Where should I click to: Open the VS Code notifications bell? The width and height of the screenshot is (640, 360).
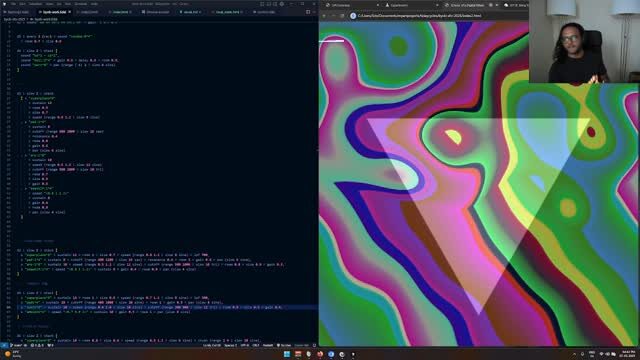point(314,345)
